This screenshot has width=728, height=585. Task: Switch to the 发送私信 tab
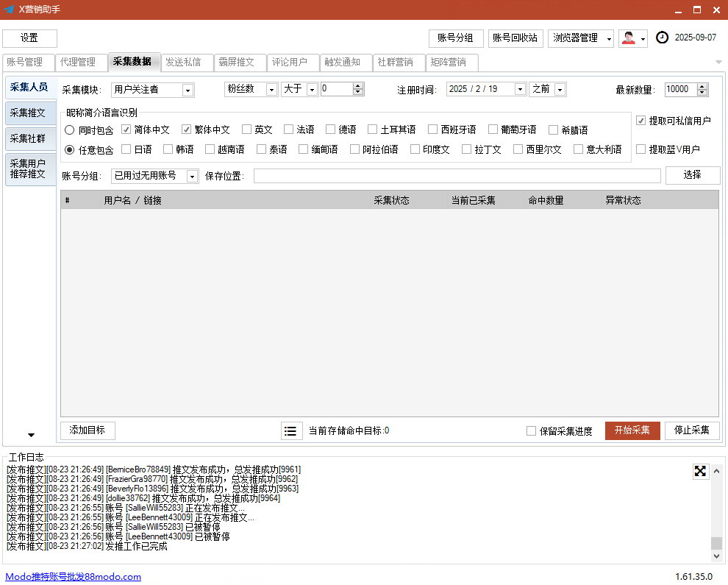point(182,63)
